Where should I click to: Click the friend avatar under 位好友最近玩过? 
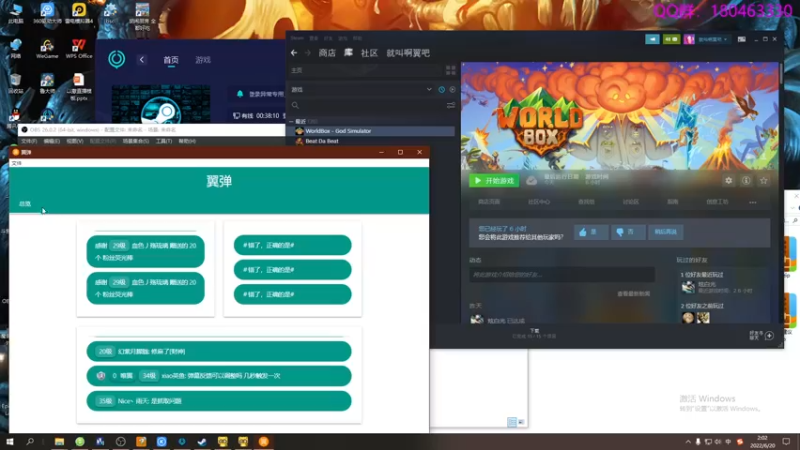point(688,287)
